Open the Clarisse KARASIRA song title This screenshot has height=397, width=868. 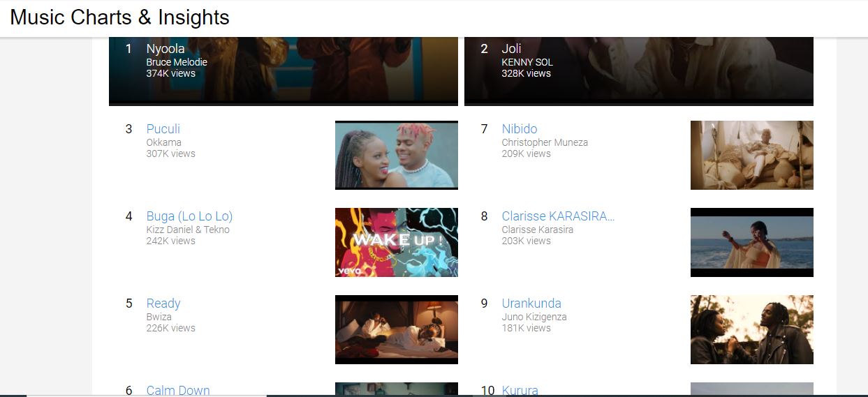click(x=559, y=216)
